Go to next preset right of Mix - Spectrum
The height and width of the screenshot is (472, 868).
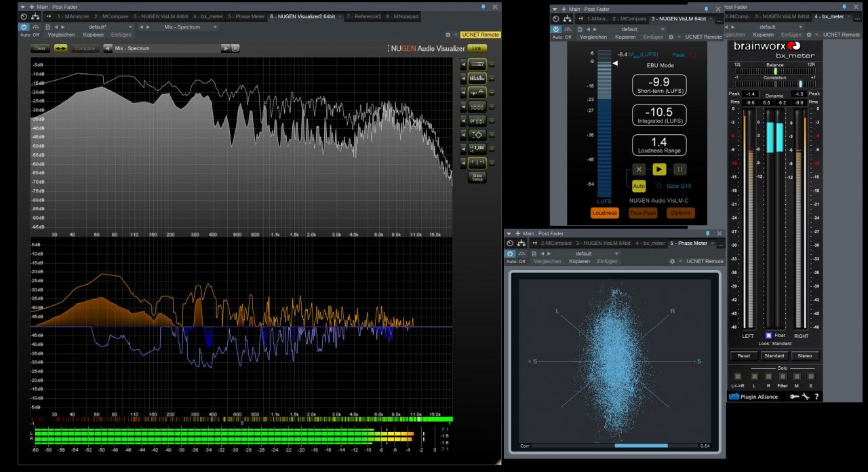(226, 48)
